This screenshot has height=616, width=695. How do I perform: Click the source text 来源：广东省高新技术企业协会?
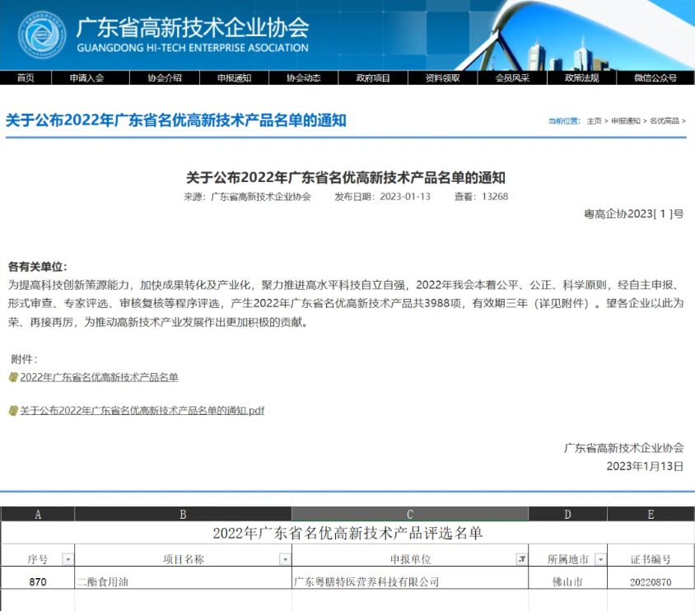(x=248, y=197)
